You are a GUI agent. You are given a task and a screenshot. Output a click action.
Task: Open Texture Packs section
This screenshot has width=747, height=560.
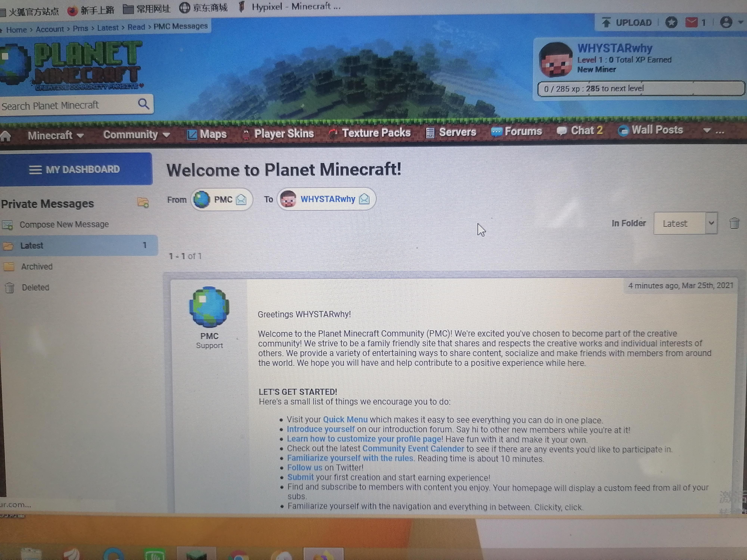pos(369,133)
